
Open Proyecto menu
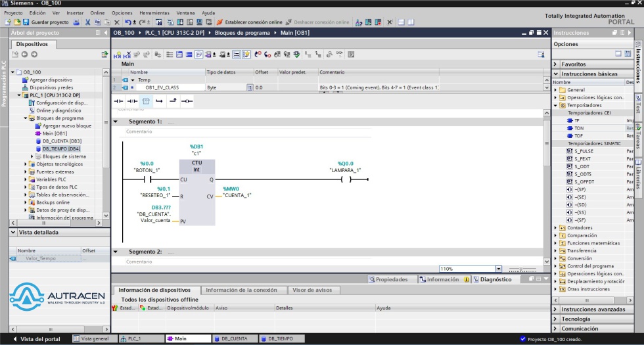click(13, 12)
